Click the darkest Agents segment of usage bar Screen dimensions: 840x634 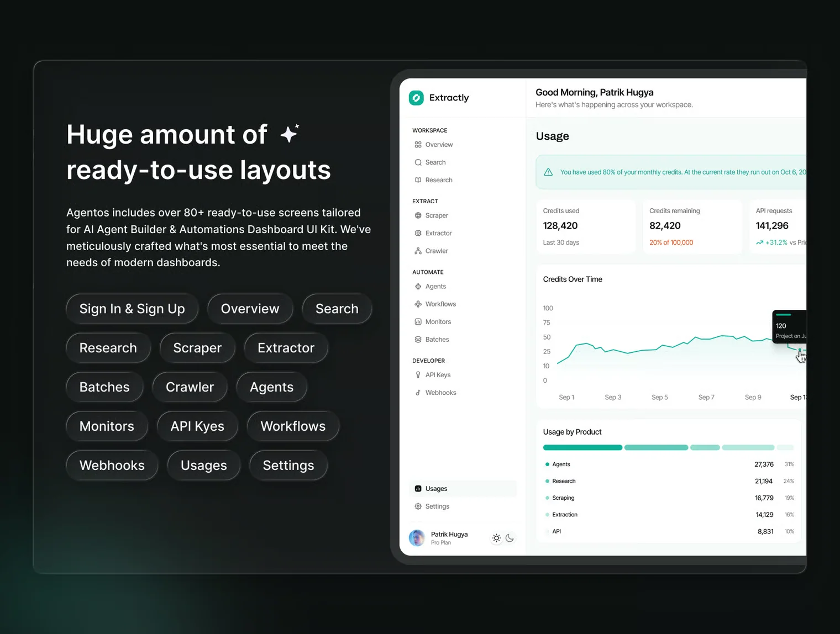tap(582, 447)
